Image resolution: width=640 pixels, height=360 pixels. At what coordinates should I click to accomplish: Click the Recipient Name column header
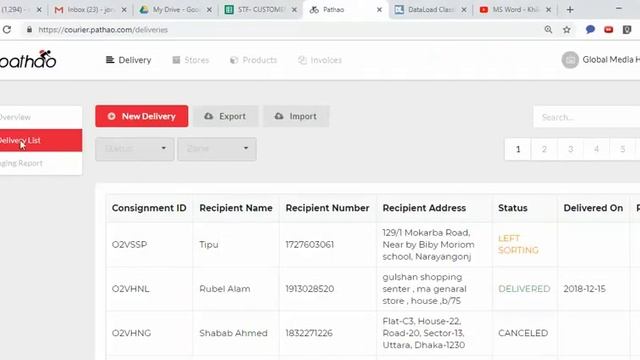(236, 208)
